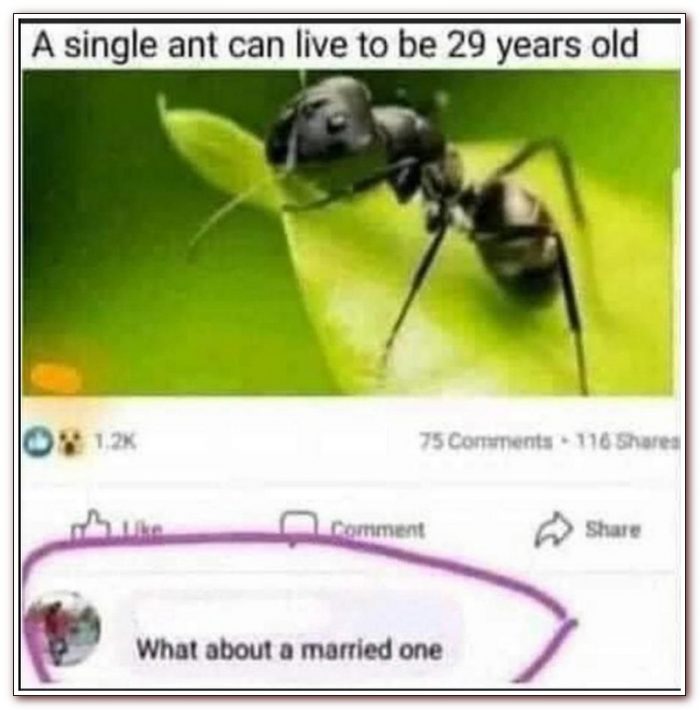This screenshot has height=710, width=700.
Task: Click the 'What about a married one' comment
Action: pyautogui.click(x=289, y=650)
